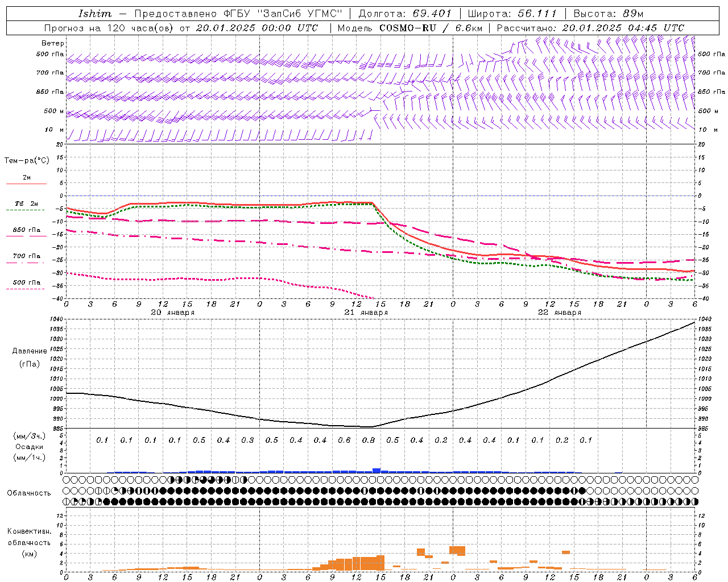
Task: Click the (мм/3ч.) precipitation unit label
Action: click(30, 436)
